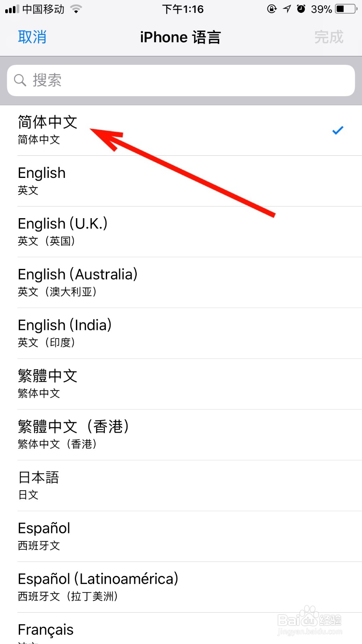Select English (U.K.) language option

point(181,232)
